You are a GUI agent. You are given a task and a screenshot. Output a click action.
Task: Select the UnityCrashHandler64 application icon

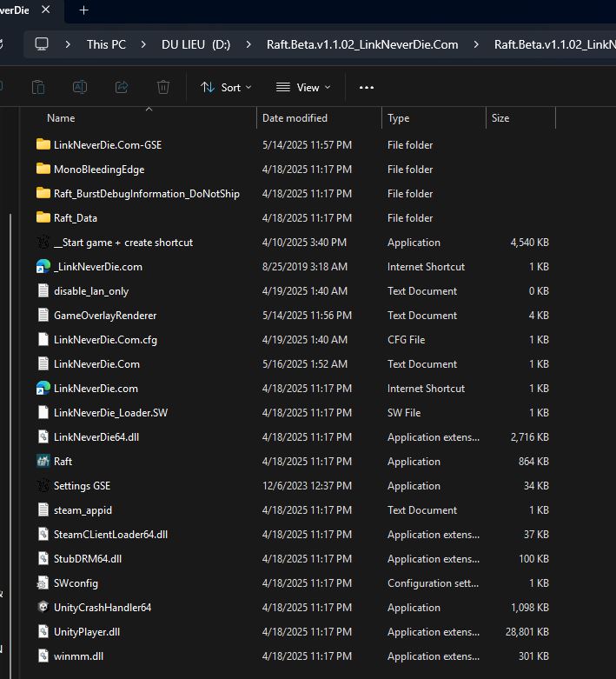[43, 608]
